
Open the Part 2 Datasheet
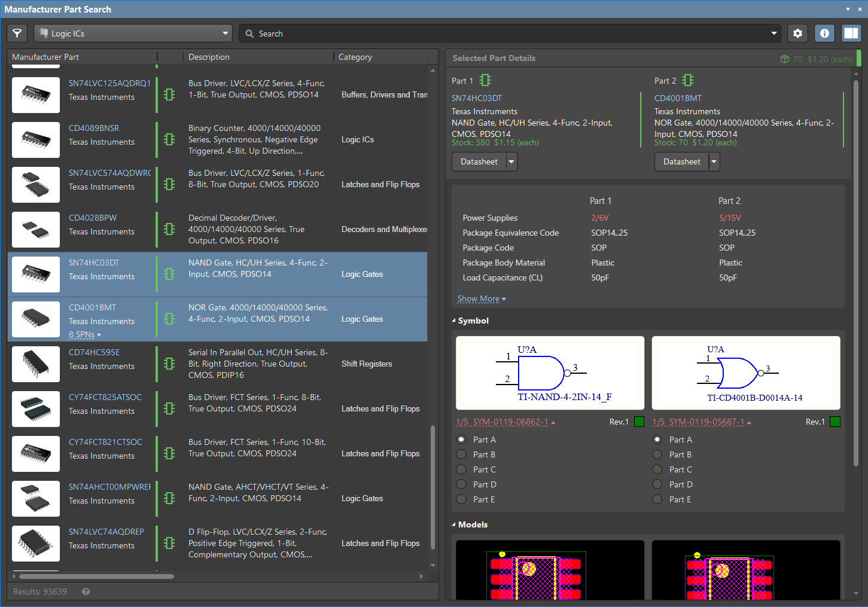682,162
